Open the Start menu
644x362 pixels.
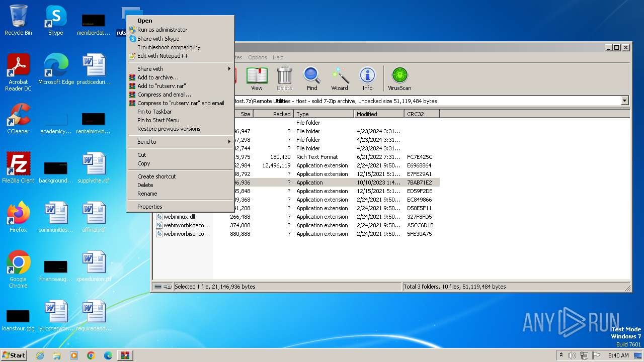(x=14, y=355)
